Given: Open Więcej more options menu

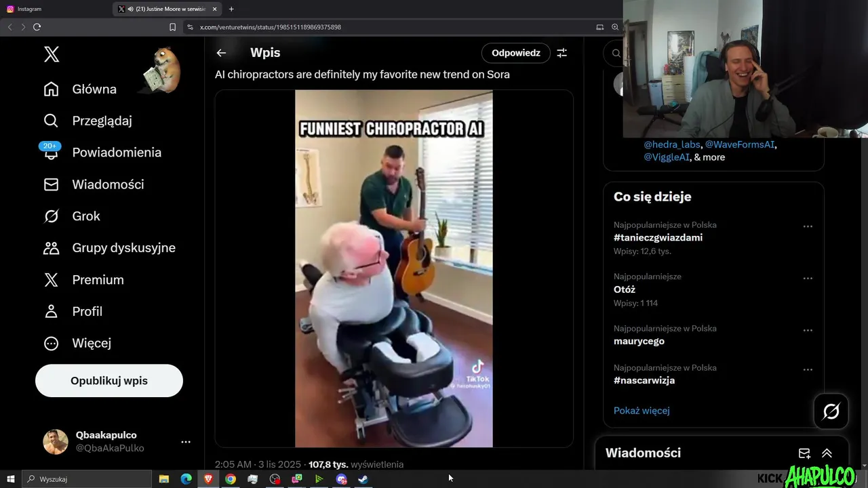Looking at the screenshot, I should click(x=77, y=343).
